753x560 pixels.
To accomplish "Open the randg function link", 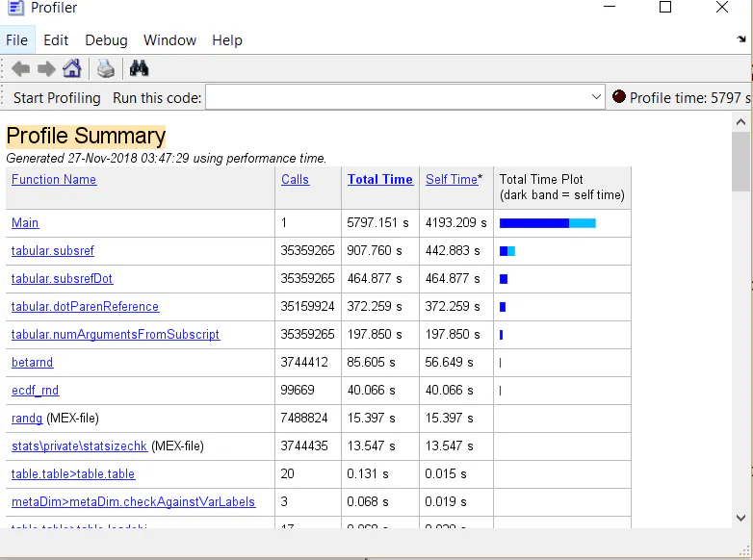I will [x=27, y=418].
